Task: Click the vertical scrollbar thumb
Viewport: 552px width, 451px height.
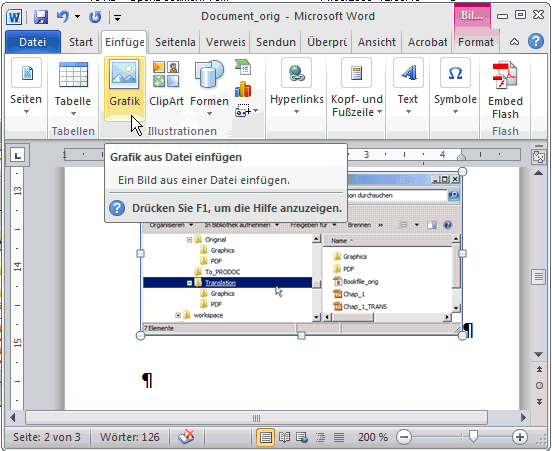Action: [x=539, y=277]
